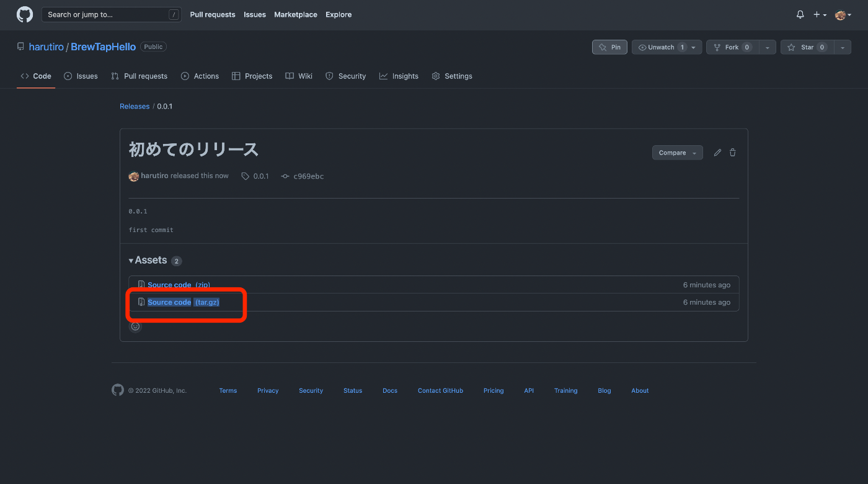Switch to the Pull requests repository tab
The width and height of the screenshot is (868, 484).
coord(139,76)
